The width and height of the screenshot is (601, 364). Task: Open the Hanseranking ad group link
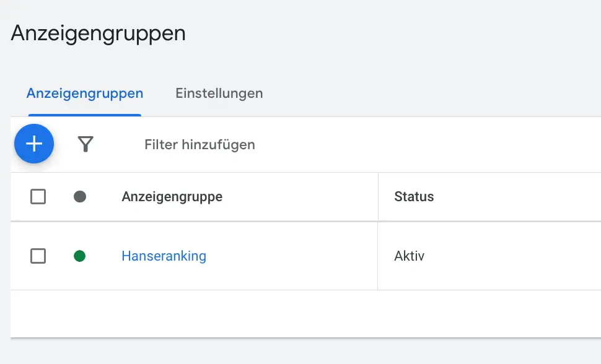[x=164, y=256]
